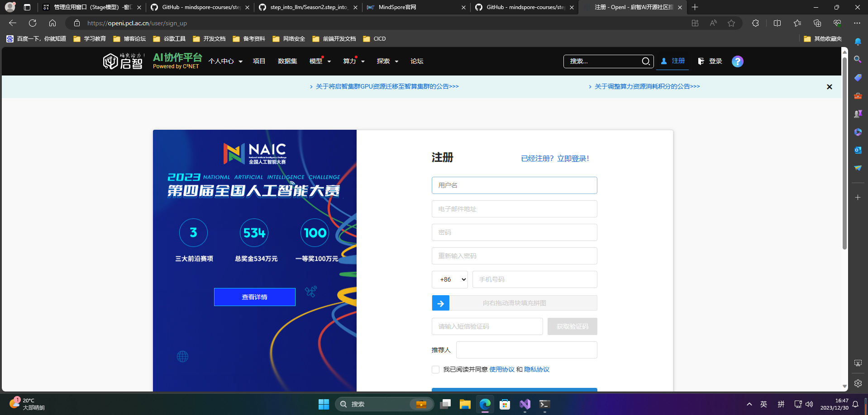Expand the 模型 dropdown menu
The height and width of the screenshot is (415, 868).
pyautogui.click(x=320, y=61)
